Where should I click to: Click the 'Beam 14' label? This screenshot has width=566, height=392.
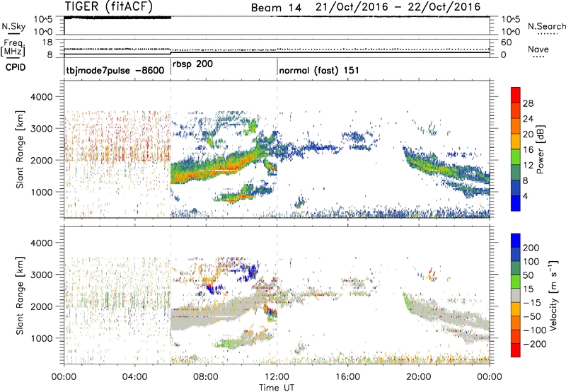(276, 8)
